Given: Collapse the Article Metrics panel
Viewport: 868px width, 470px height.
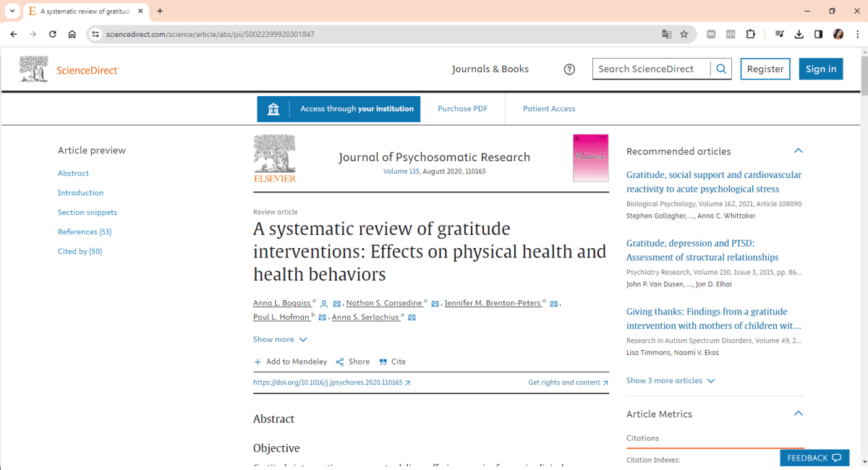Looking at the screenshot, I should (x=799, y=414).
